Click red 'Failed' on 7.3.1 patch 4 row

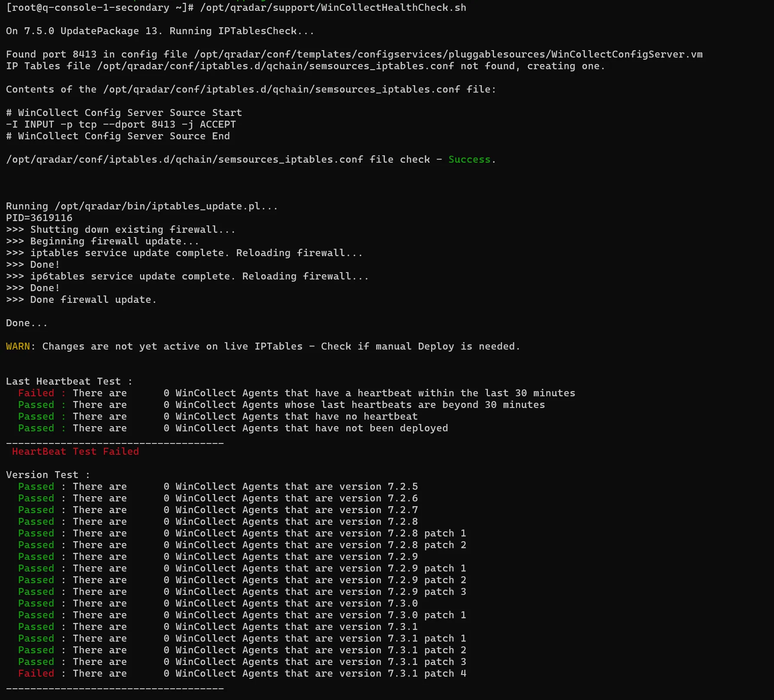point(36,674)
